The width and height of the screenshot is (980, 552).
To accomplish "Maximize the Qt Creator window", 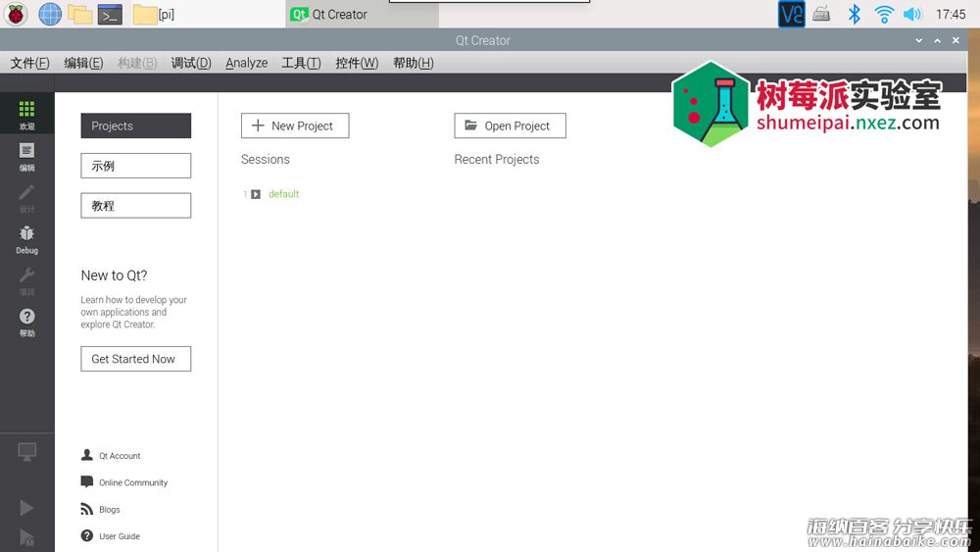I will pyautogui.click(x=937, y=40).
